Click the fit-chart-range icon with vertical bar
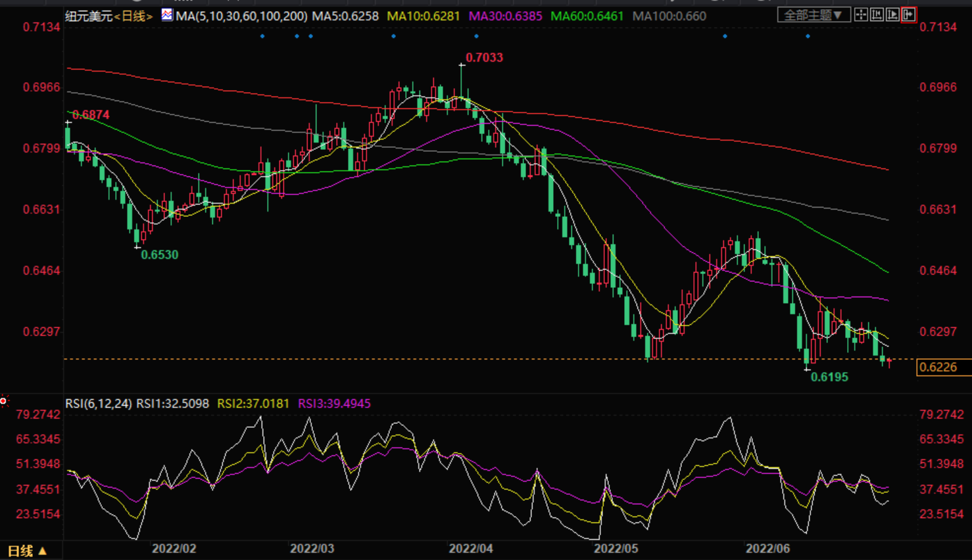The image size is (972, 560). (877, 14)
